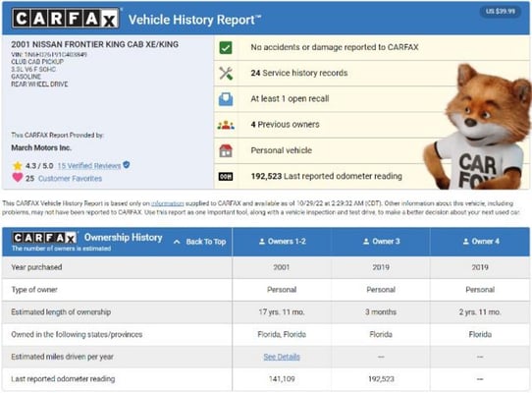This screenshot has height=393, width=532.
Task: Click the odometer reading icon
Action: point(226,176)
